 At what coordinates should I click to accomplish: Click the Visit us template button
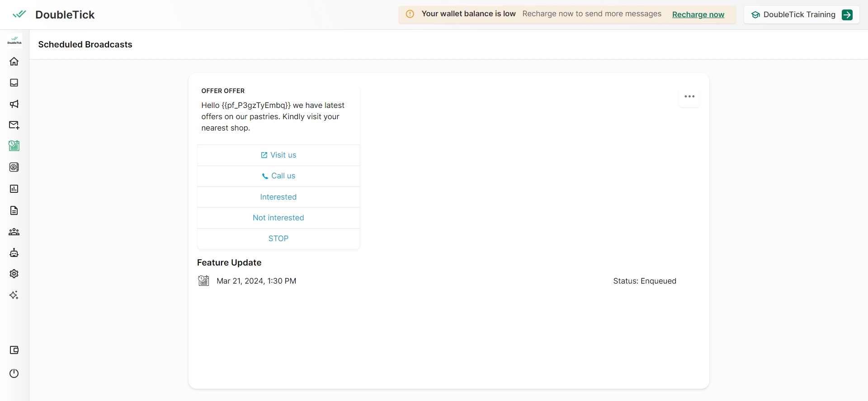[278, 155]
